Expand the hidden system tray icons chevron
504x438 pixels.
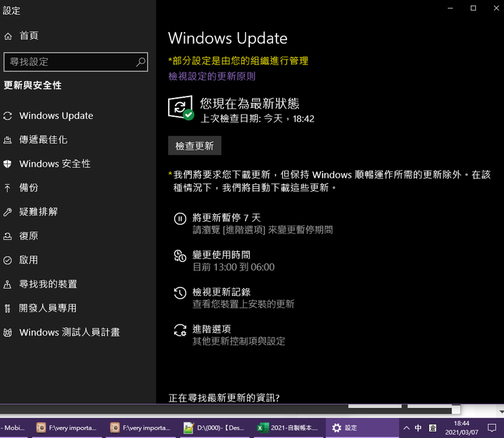(406, 428)
